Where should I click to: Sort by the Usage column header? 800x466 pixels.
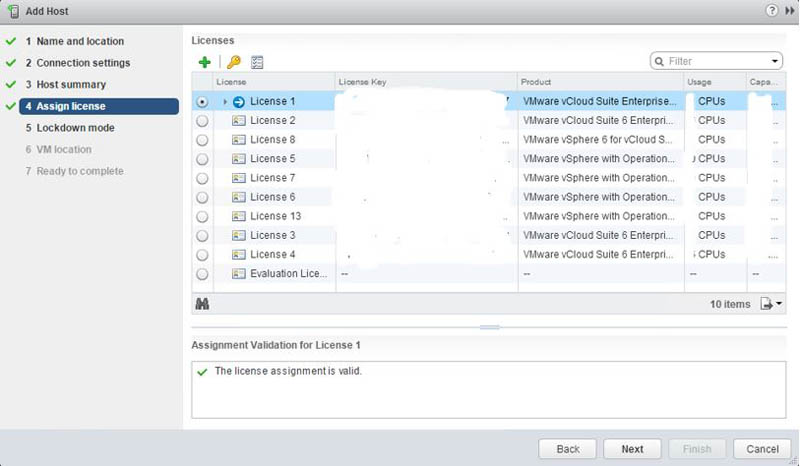pos(715,82)
